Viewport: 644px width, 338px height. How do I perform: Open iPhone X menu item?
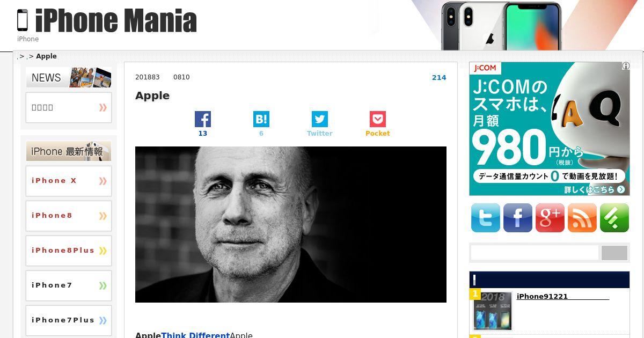pos(69,181)
